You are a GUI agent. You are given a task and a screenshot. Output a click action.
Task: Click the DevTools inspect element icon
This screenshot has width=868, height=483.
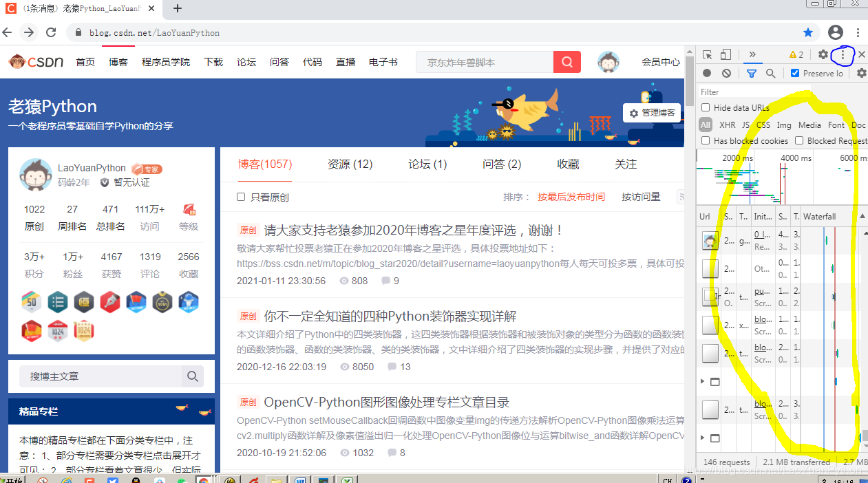pos(708,54)
